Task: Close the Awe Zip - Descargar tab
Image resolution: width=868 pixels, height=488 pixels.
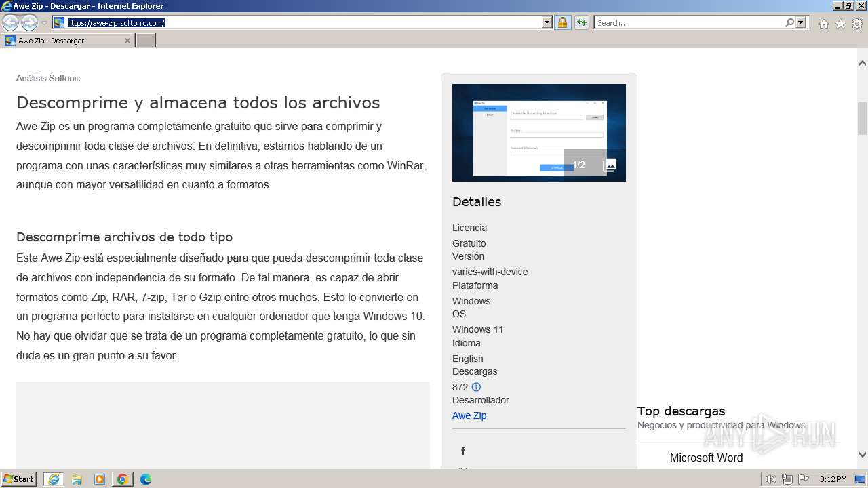Action: coord(127,41)
